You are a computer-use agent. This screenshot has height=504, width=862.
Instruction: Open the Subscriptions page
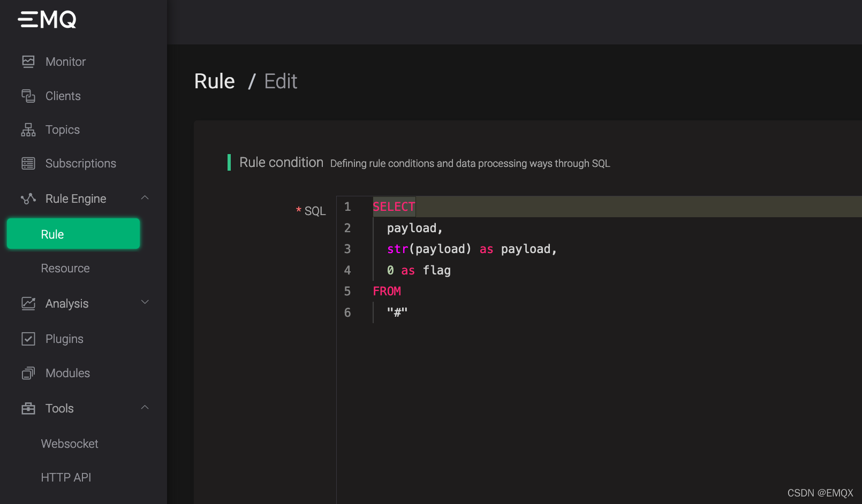(81, 163)
